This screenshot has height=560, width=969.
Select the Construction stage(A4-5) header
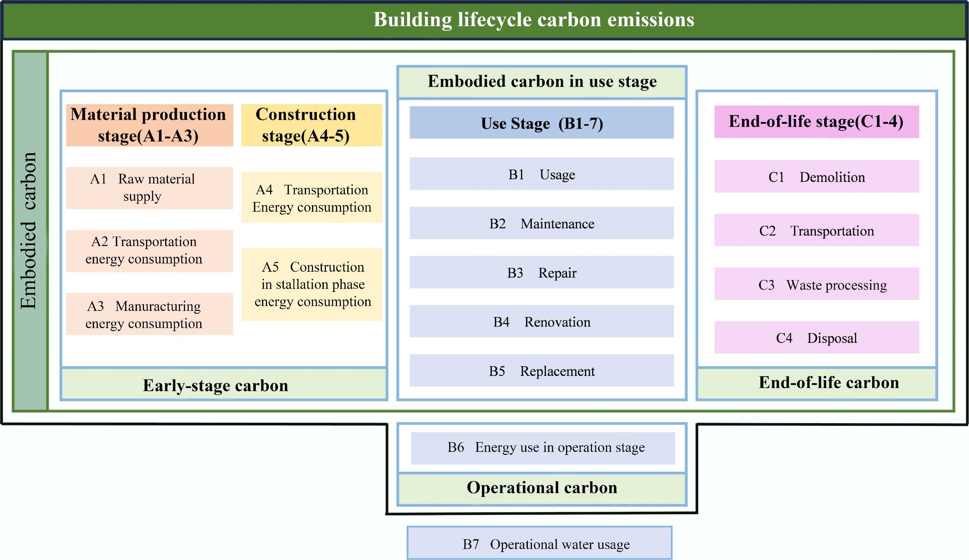tap(311, 125)
